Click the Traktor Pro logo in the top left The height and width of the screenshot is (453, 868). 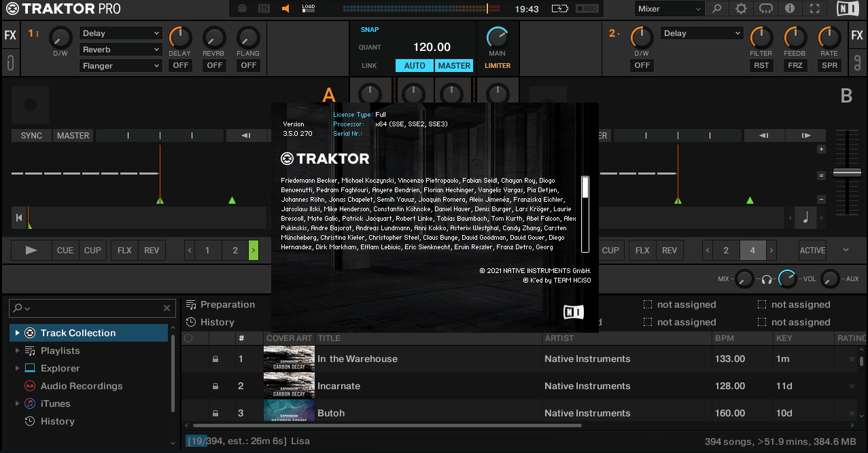click(x=63, y=9)
